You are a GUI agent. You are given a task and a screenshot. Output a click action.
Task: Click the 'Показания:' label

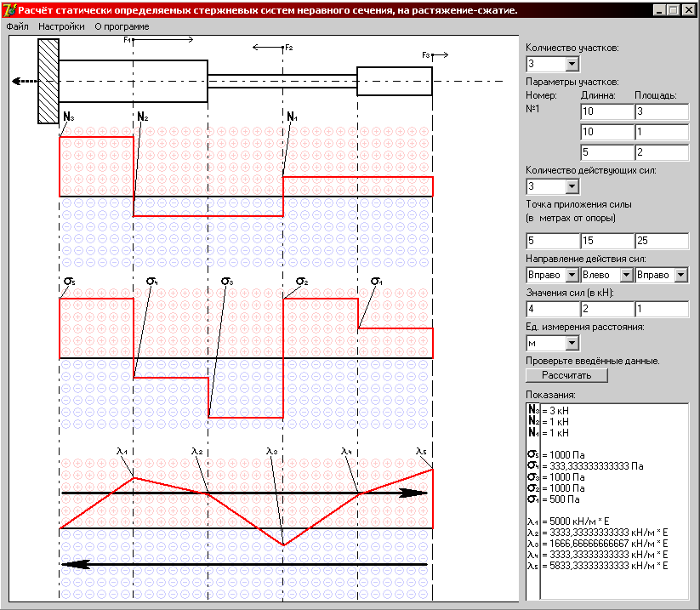pyautogui.click(x=550, y=395)
